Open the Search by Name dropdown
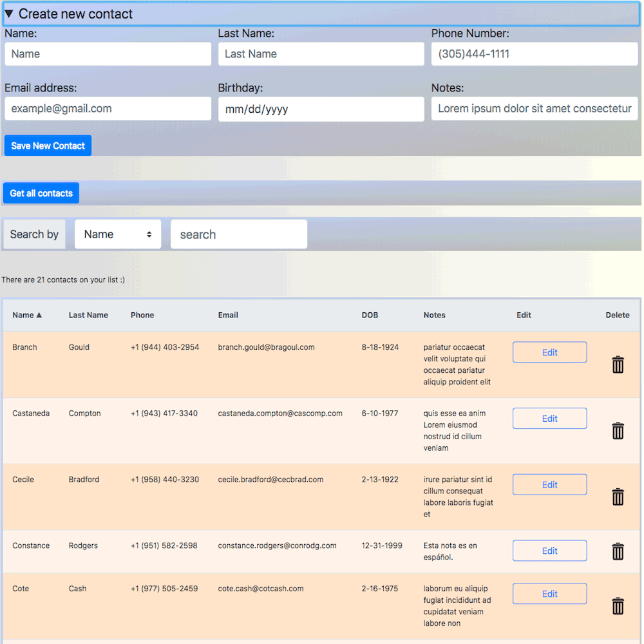Image resolution: width=644 pixels, height=644 pixels. click(118, 234)
